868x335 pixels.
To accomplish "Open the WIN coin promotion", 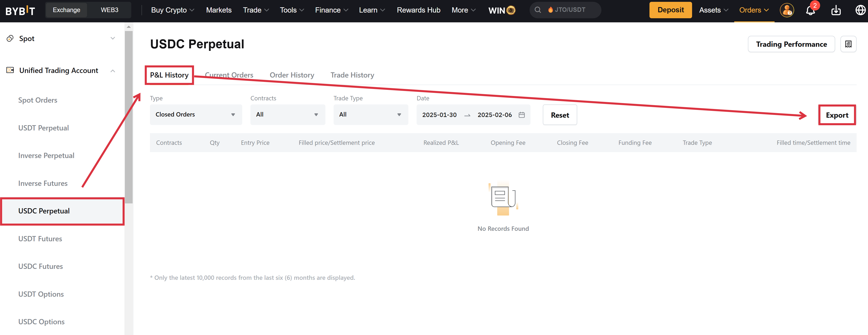I will click(x=502, y=10).
